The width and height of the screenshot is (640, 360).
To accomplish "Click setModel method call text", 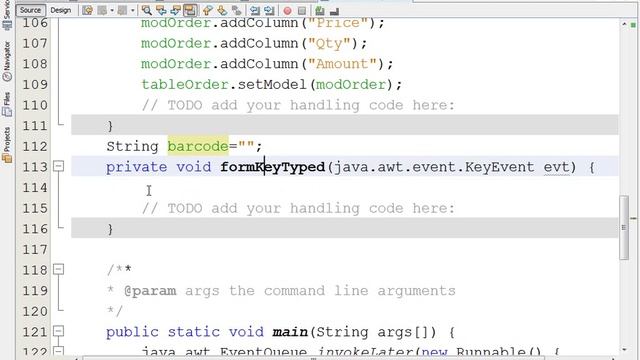I will [272, 84].
